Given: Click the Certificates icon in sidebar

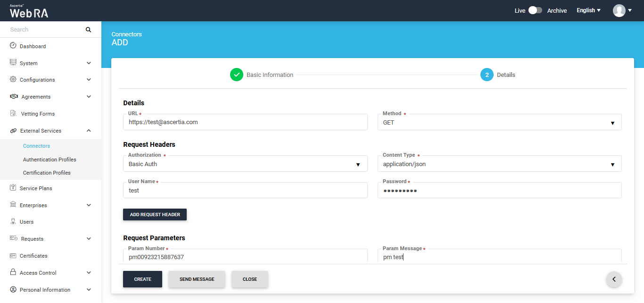Looking at the screenshot, I should click(x=13, y=256).
